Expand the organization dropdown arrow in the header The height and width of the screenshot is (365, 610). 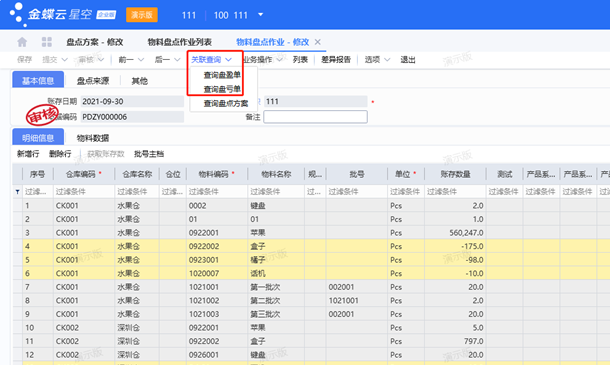[261, 15]
